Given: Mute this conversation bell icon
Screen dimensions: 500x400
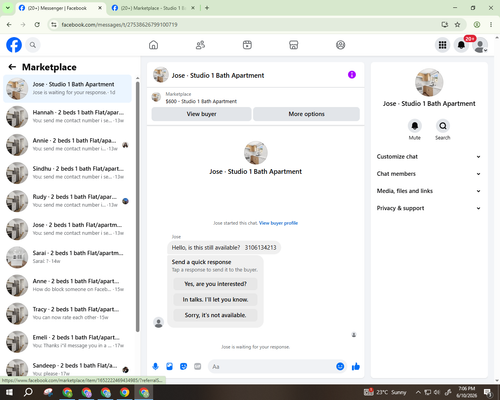Looking at the screenshot, I should [x=415, y=126].
